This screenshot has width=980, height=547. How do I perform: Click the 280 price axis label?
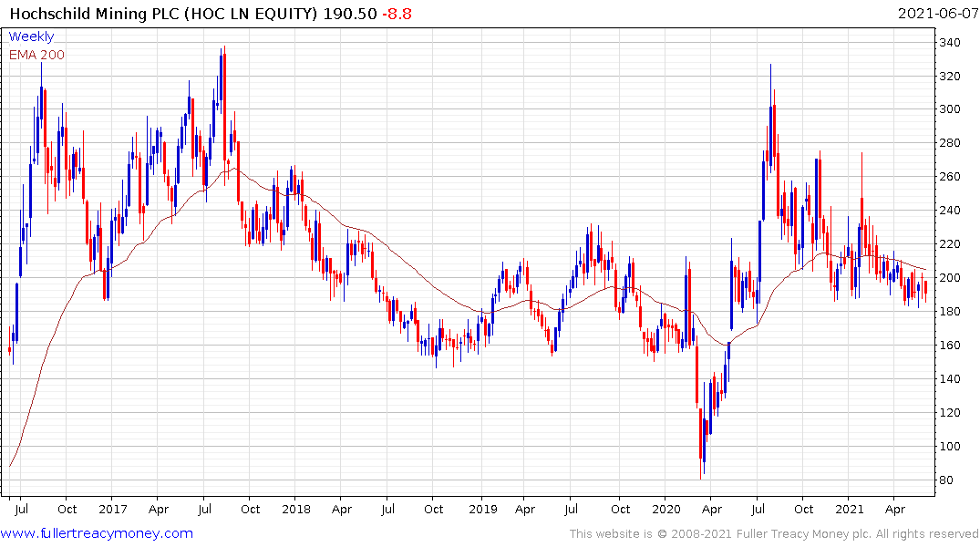pos(950,143)
